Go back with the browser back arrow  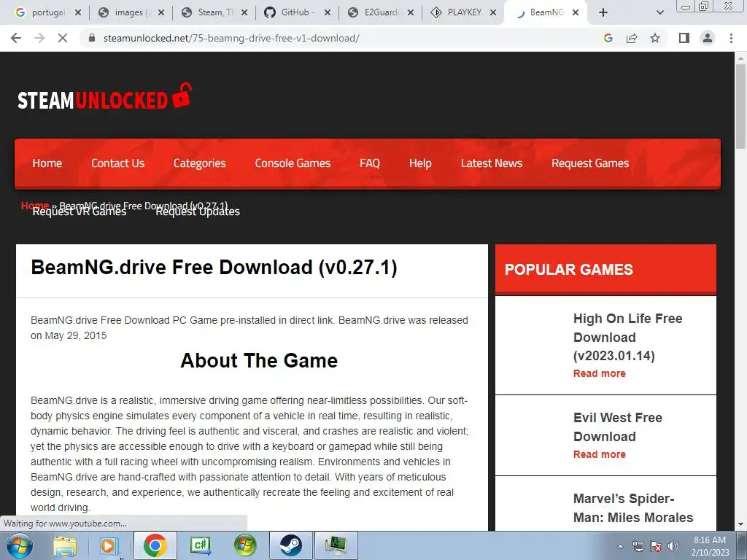point(16,38)
